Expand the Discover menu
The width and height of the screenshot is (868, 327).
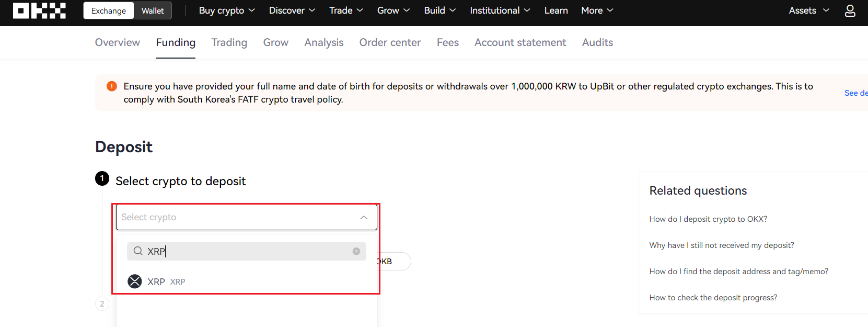292,10
